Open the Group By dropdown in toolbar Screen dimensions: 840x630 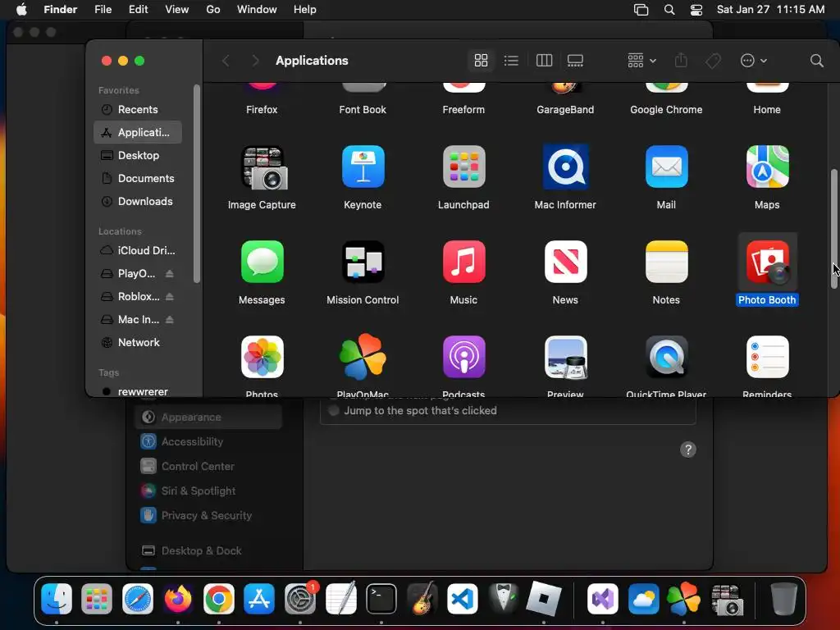pos(641,61)
